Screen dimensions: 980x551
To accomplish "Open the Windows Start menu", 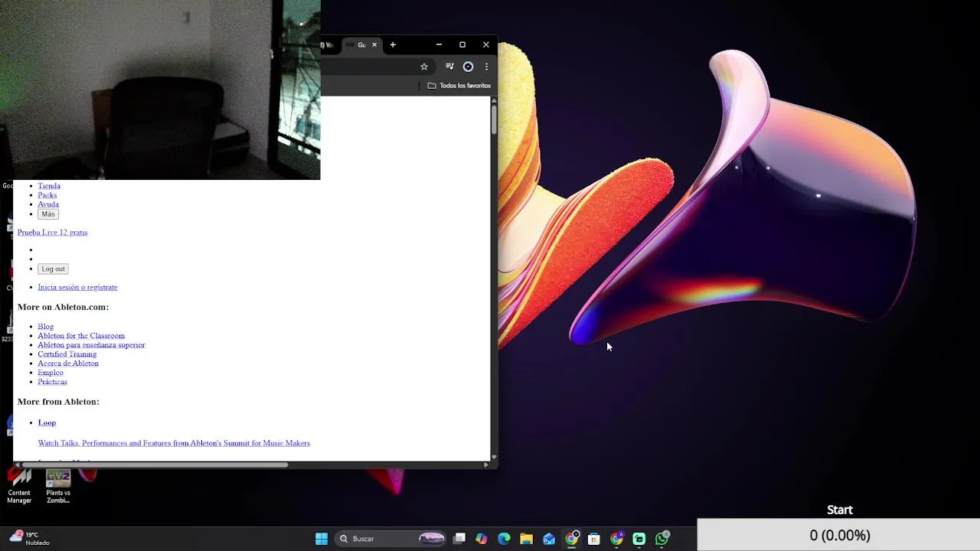I will point(322,539).
